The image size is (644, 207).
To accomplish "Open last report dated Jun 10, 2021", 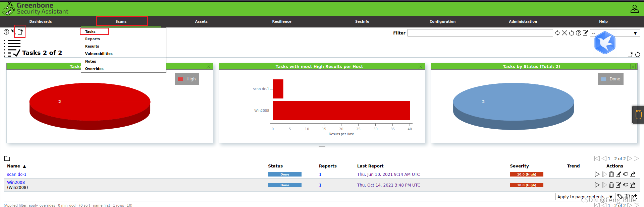I will pos(388,175).
